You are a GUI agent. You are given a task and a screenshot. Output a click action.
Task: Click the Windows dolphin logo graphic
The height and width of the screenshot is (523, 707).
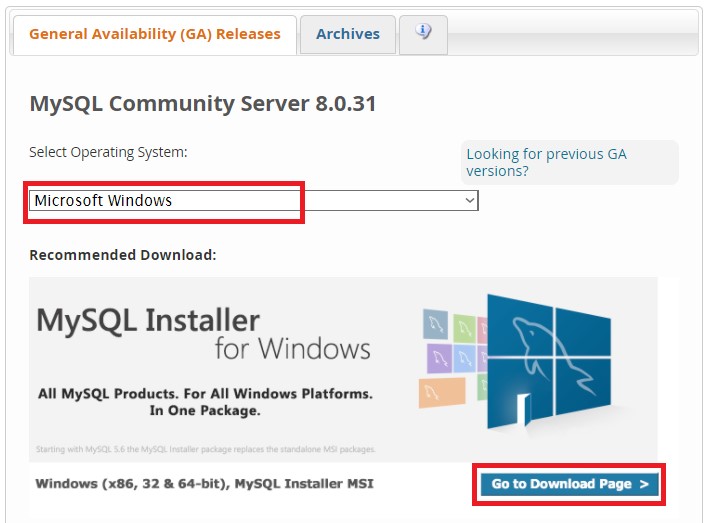548,361
